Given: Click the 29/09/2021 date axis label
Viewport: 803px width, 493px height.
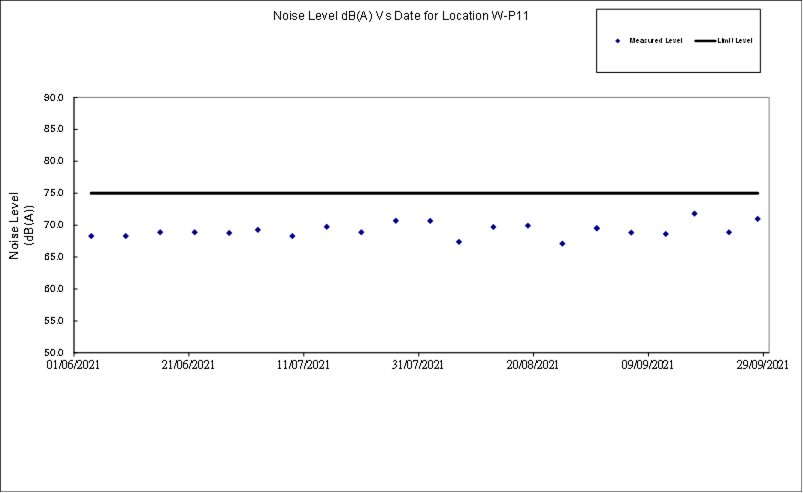Looking at the screenshot, I should coord(764,366).
